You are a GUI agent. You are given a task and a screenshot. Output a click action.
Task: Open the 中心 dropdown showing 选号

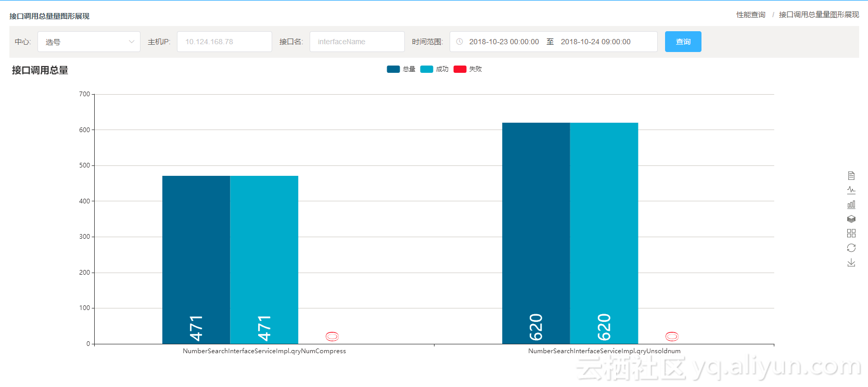pos(89,42)
